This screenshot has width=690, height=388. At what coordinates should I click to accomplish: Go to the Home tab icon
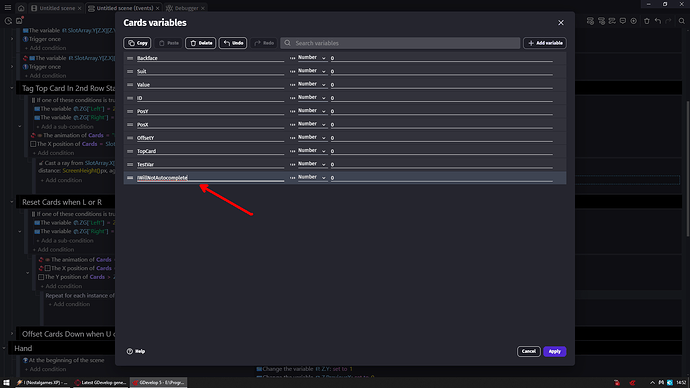coord(21,8)
